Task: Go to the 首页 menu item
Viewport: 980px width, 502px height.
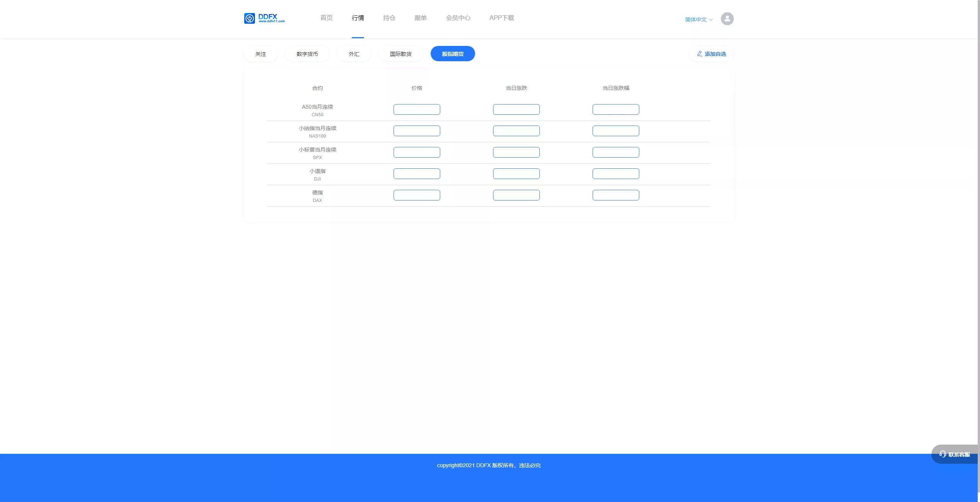Action: click(326, 18)
